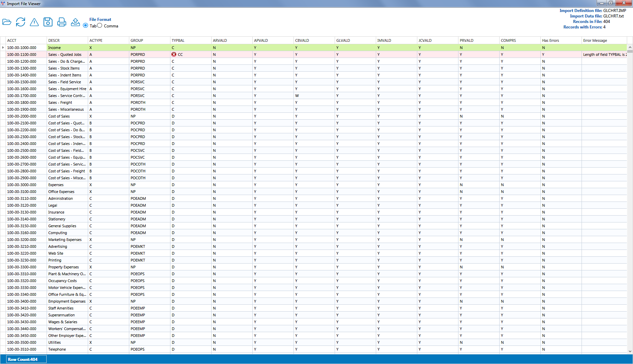Select the Printing description cell
Screen dimensions: 633x364
[x=67, y=260]
